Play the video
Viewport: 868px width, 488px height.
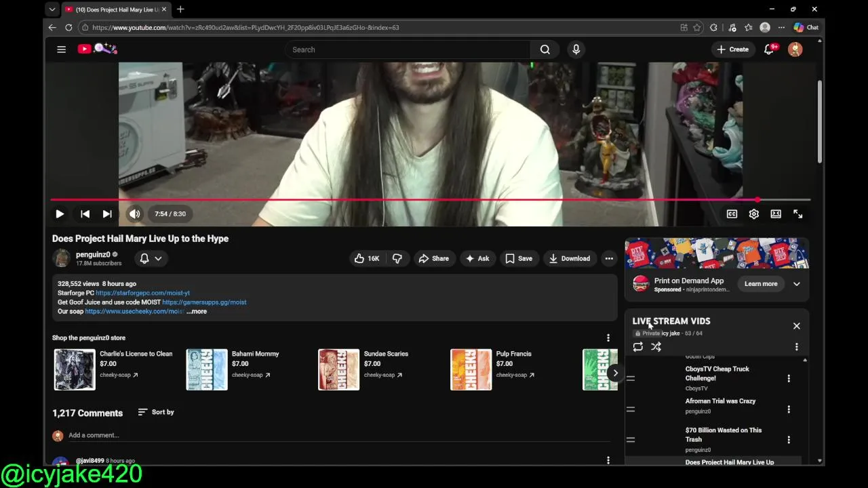(x=60, y=214)
